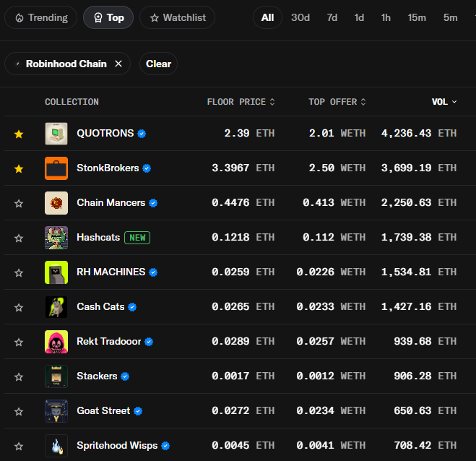Click RH MACHINES verified badge
The image size is (476, 461).
[153, 272]
